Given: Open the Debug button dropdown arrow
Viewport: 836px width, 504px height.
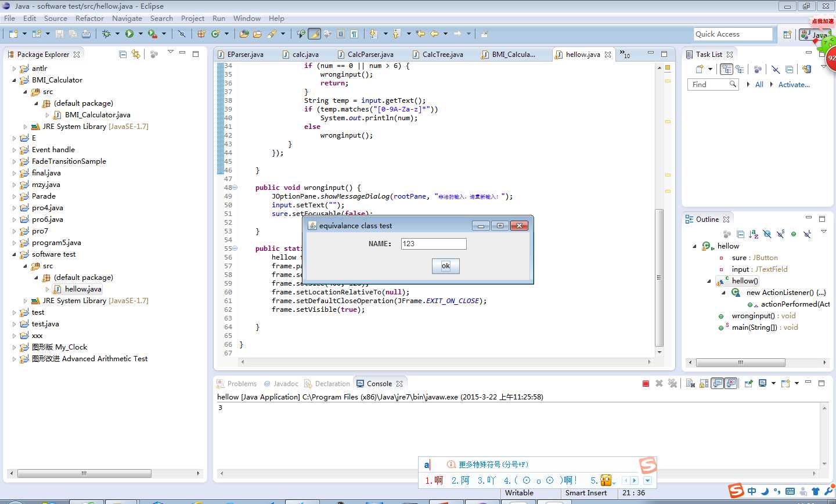Looking at the screenshot, I should pyautogui.click(x=117, y=34).
